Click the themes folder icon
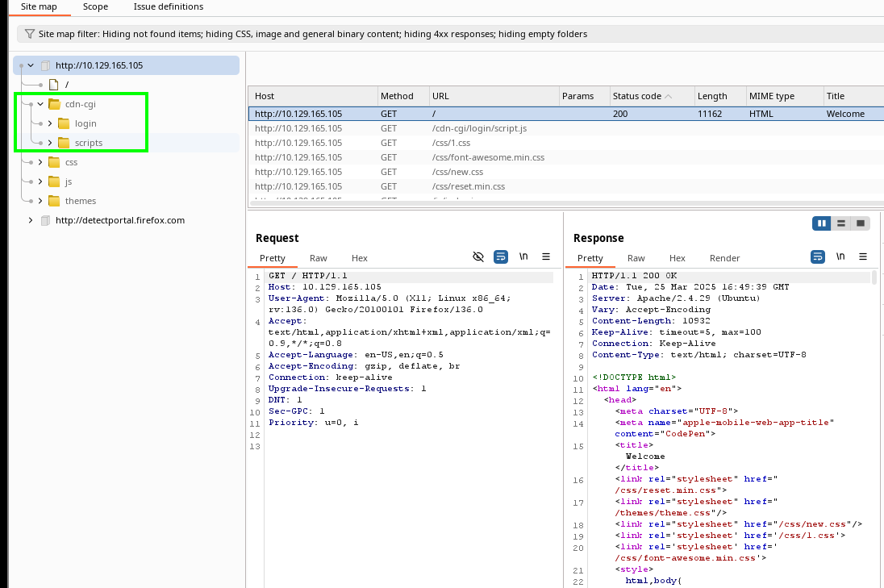884x588 pixels. (54, 201)
